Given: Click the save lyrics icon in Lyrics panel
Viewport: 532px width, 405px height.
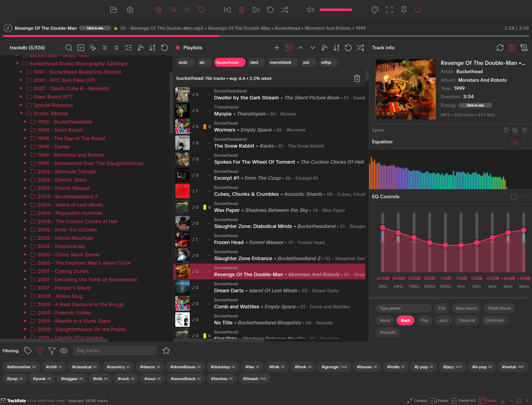Looking at the screenshot, I should coord(515,130).
